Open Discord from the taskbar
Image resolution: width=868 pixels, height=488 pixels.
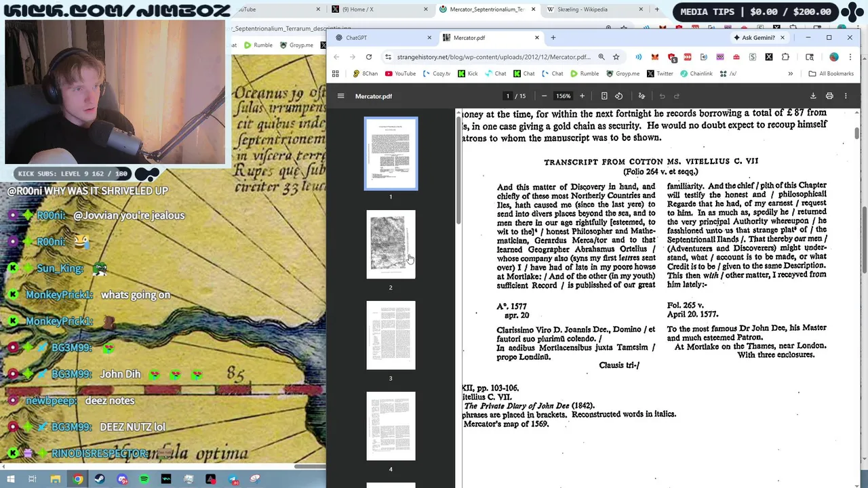click(122, 479)
